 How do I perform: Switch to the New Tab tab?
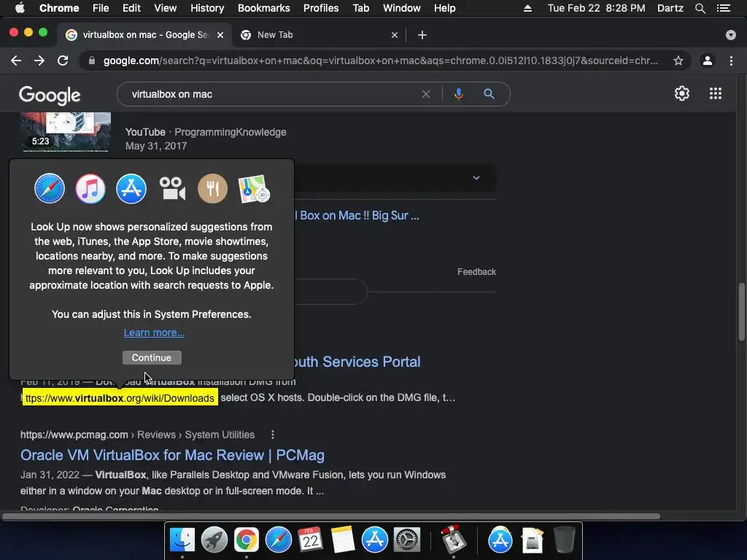pyautogui.click(x=319, y=35)
